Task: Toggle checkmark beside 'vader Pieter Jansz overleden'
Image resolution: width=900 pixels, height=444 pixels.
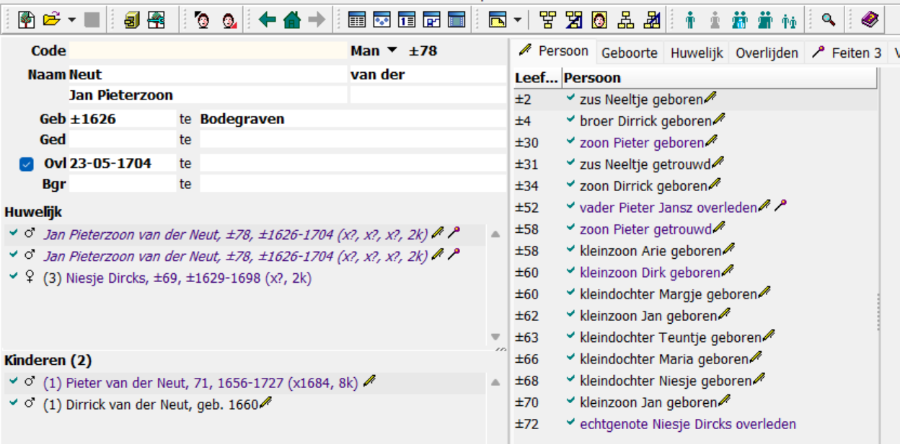Action: coord(570,206)
